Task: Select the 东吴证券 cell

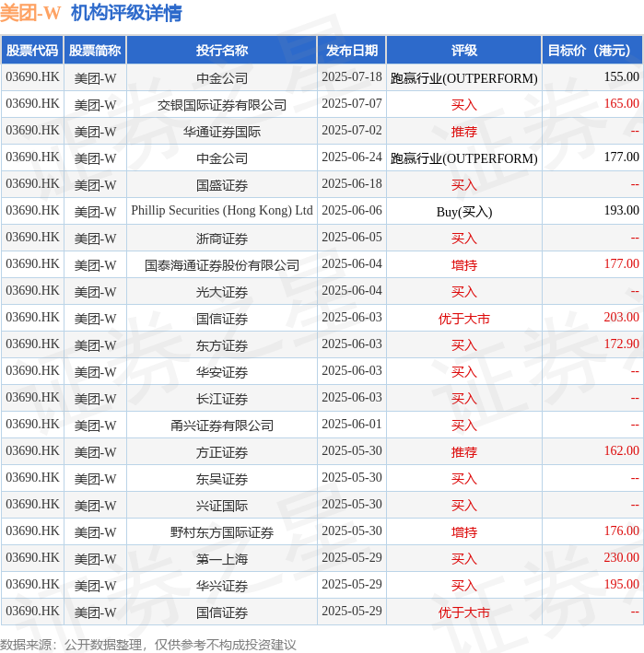Action: click(222, 479)
